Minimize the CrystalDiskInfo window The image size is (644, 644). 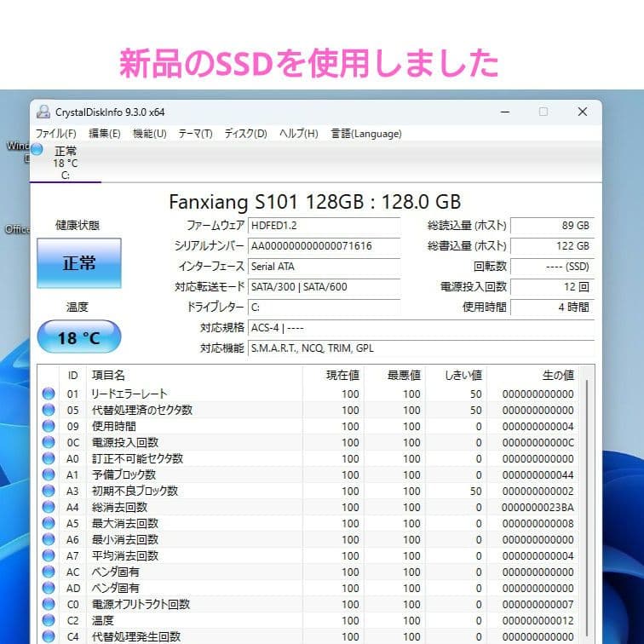[505, 112]
